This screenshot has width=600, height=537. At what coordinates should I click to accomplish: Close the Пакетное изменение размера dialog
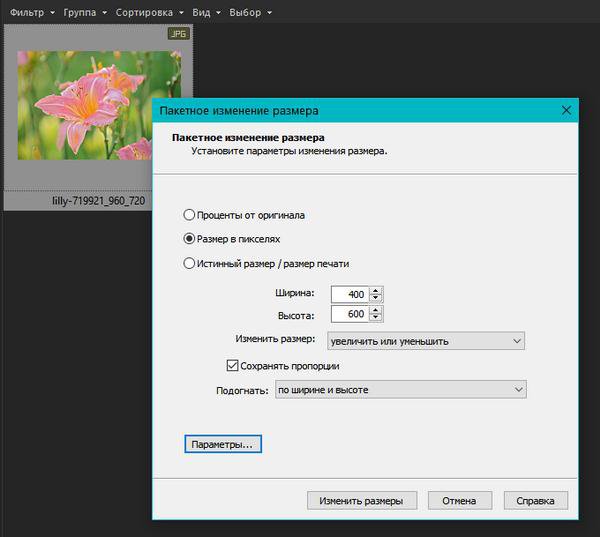click(x=566, y=111)
